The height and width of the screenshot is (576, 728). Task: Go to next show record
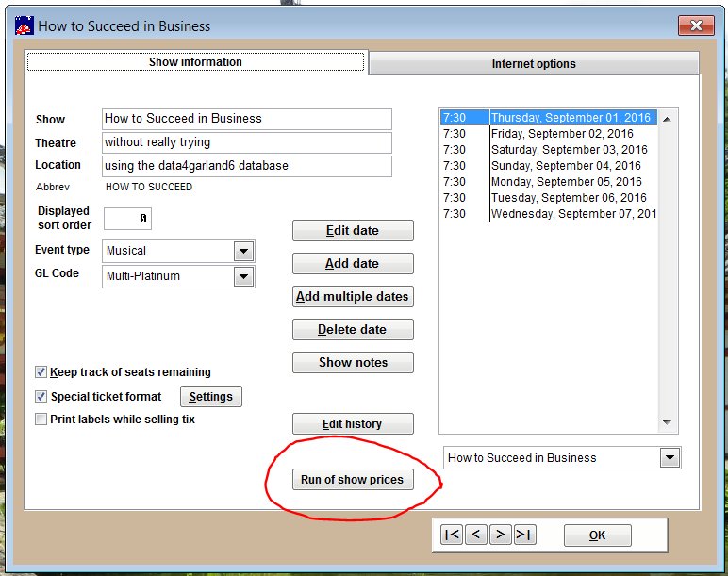click(x=500, y=535)
